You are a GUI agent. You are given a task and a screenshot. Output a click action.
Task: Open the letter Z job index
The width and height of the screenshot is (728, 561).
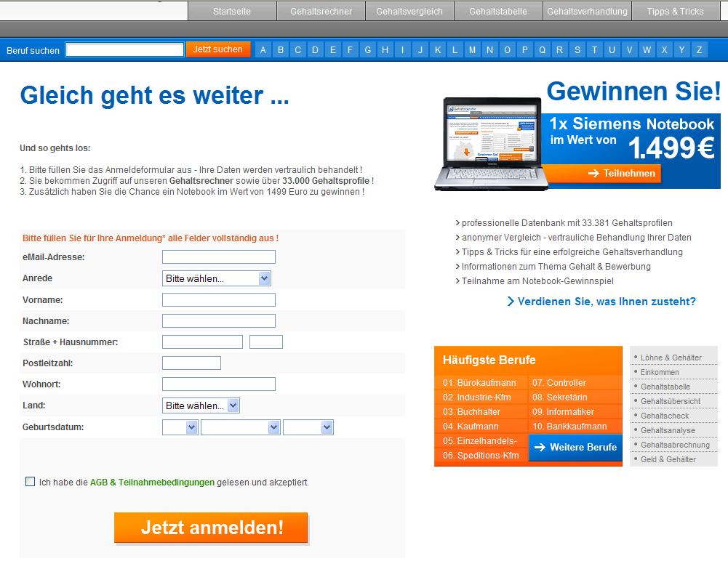click(699, 50)
